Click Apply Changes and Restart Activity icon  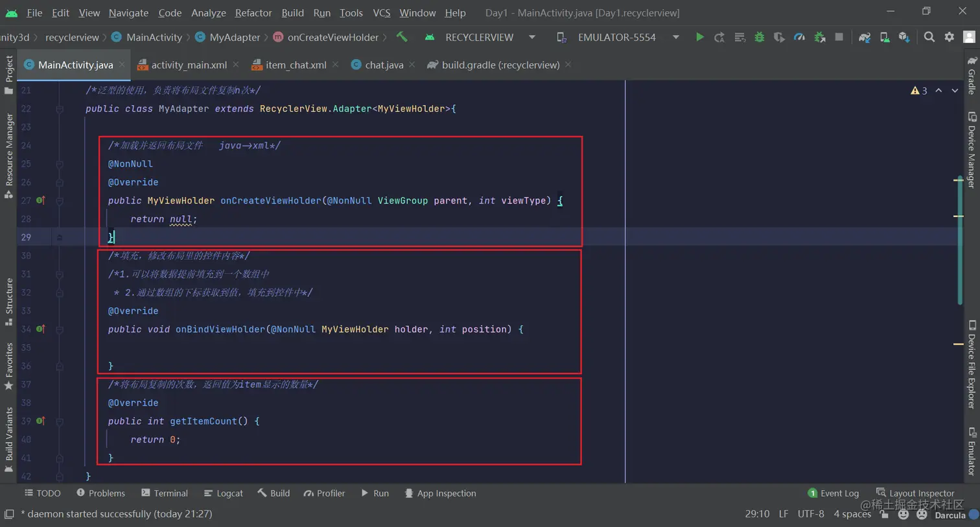click(x=719, y=38)
